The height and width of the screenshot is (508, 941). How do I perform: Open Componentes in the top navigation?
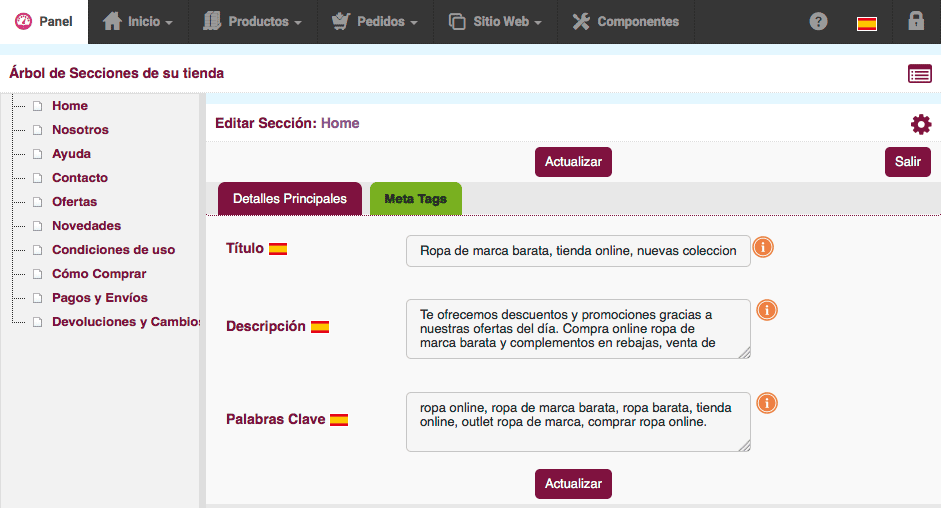coord(626,22)
